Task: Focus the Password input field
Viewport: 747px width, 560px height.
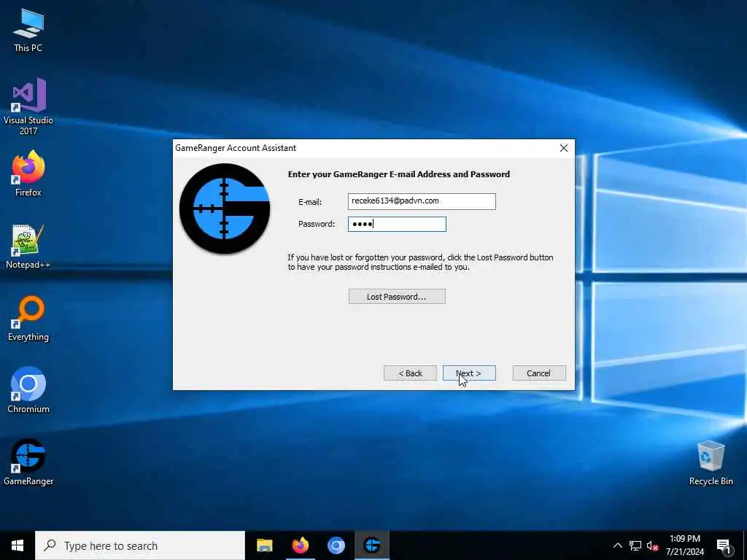Action: point(397,225)
